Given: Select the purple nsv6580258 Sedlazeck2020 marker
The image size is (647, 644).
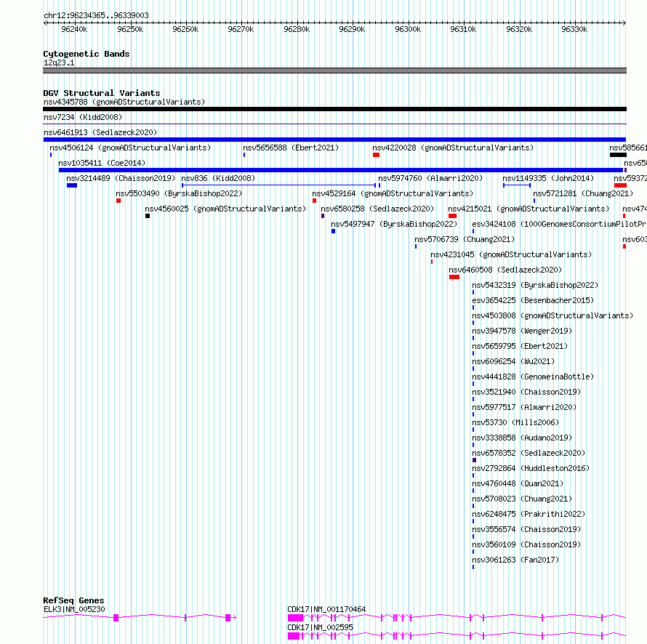Looking at the screenshot, I should click(323, 216).
